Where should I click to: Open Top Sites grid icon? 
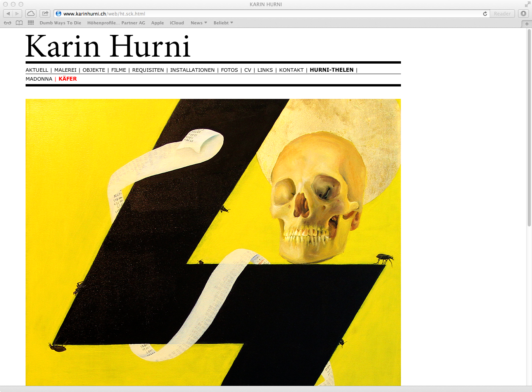click(x=31, y=23)
